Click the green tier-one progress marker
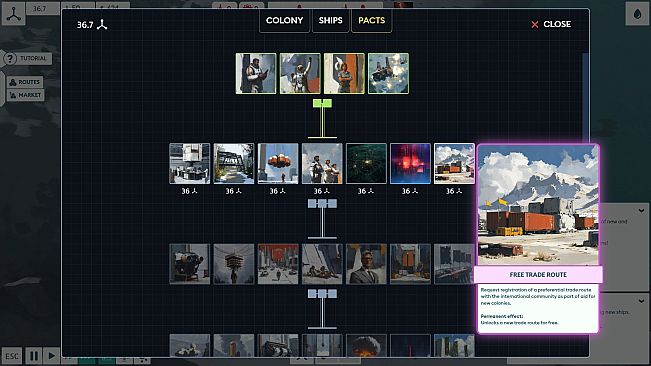 [x=322, y=103]
